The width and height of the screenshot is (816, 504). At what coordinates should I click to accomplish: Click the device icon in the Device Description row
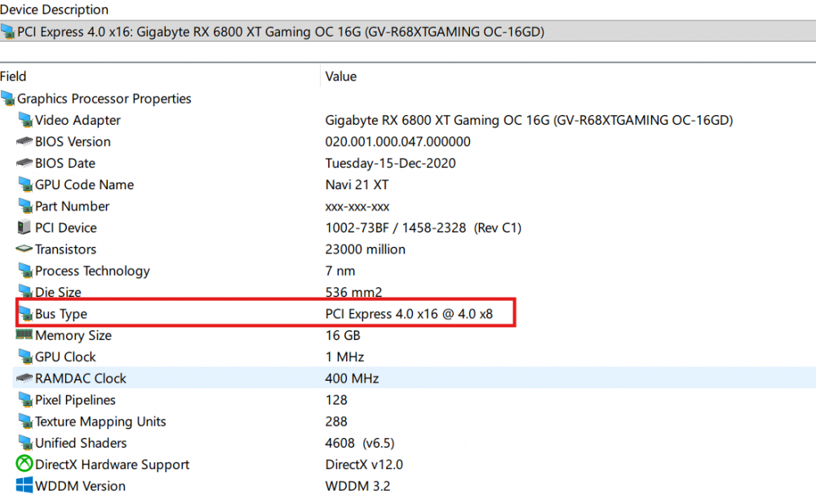(x=7, y=32)
